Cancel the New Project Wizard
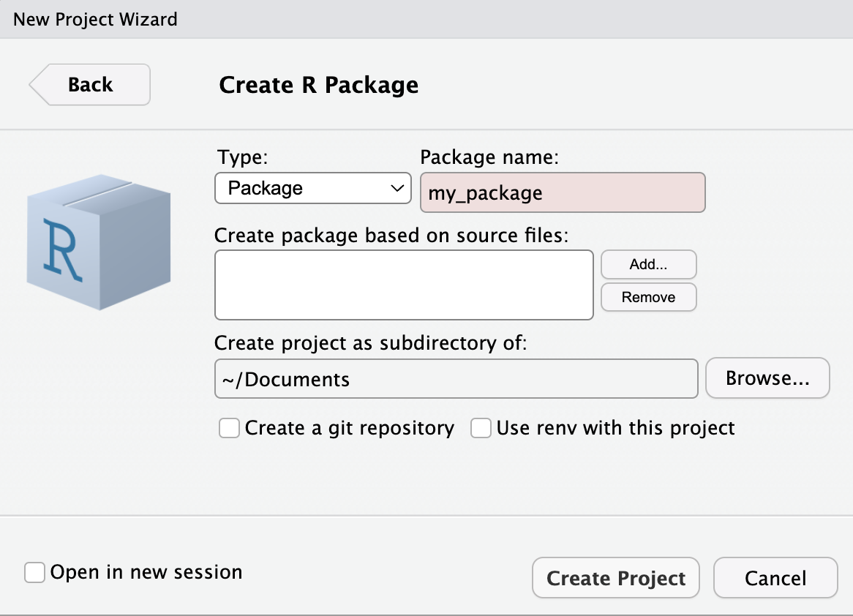 click(x=775, y=579)
